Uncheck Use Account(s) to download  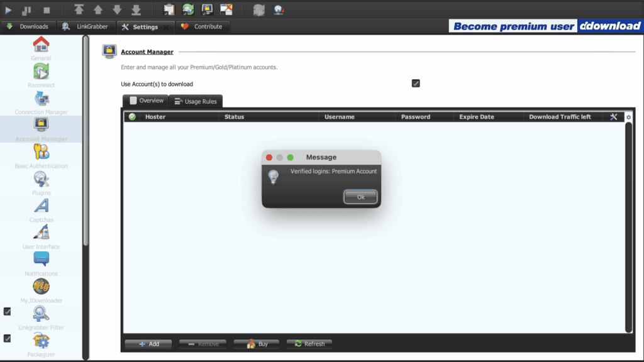pyautogui.click(x=416, y=84)
